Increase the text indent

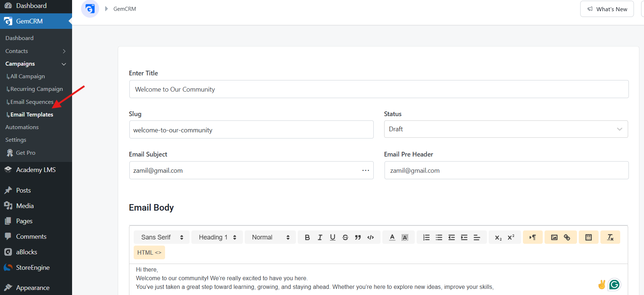[464, 237]
